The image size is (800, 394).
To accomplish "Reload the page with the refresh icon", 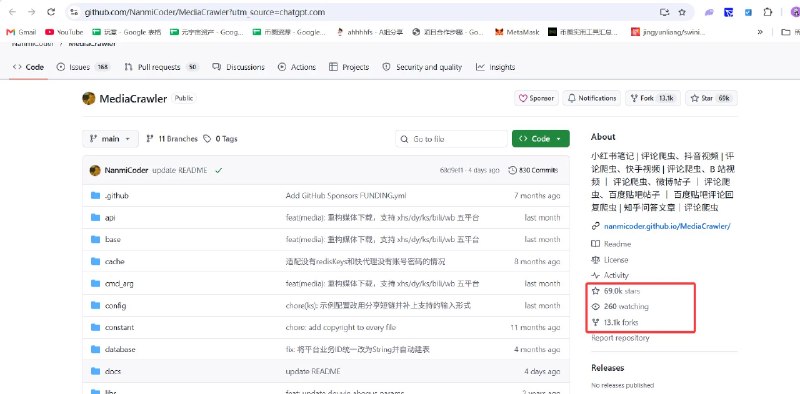I will [51, 12].
